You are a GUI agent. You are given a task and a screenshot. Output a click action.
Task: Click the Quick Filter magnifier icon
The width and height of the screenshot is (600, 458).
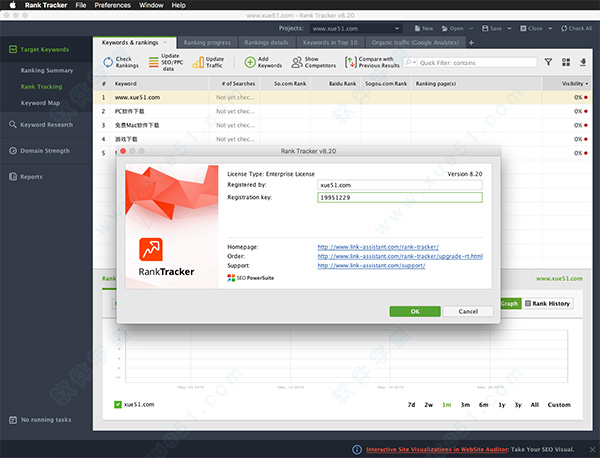point(409,62)
